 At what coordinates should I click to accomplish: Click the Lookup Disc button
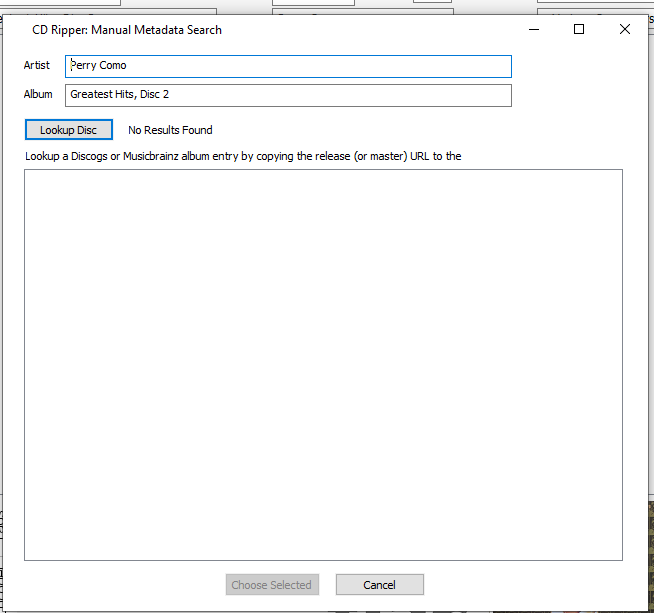(68, 130)
